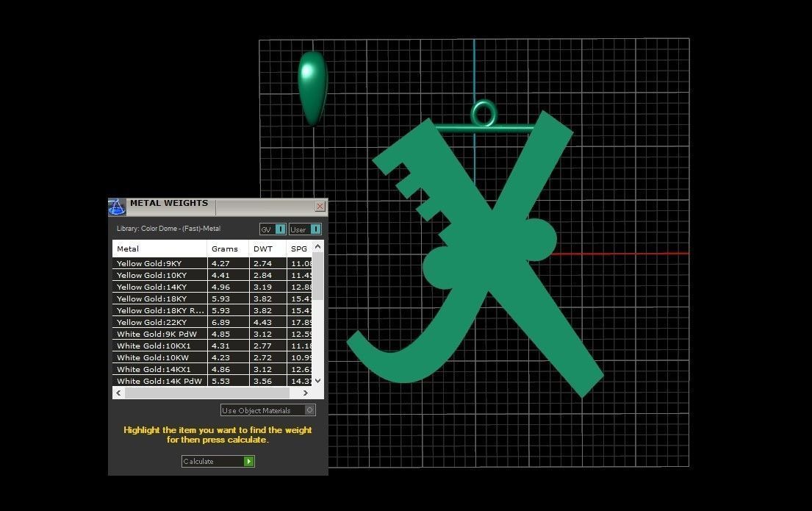Click the 4.43 DWT value
Screen dimensions: 812x511
tap(262, 322)
